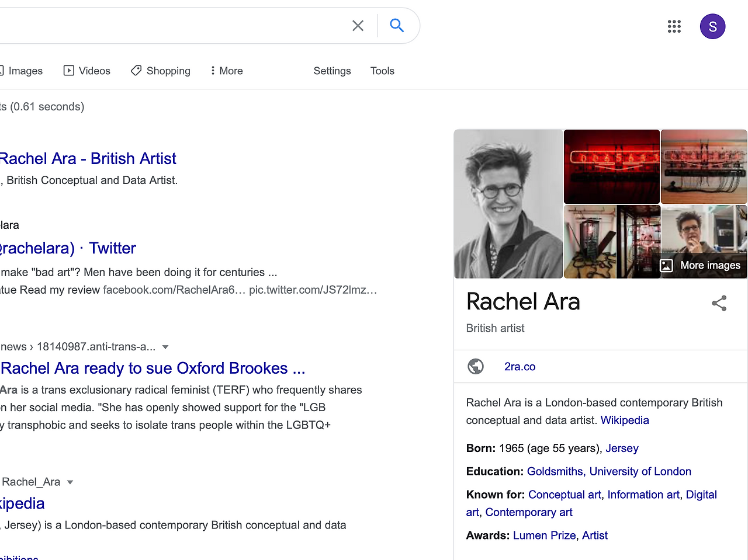Open search Settings
Screen dimensions: 748x560
(332, 71)
